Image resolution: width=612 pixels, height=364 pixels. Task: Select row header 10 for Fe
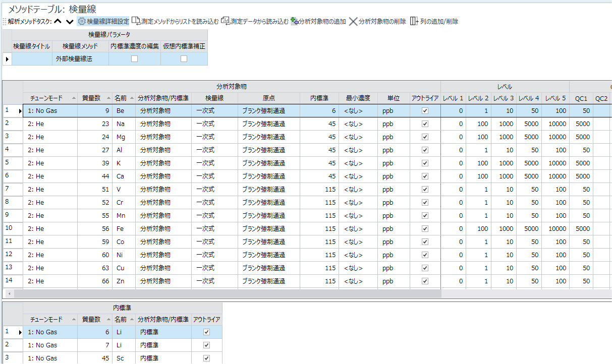(13, 229)
